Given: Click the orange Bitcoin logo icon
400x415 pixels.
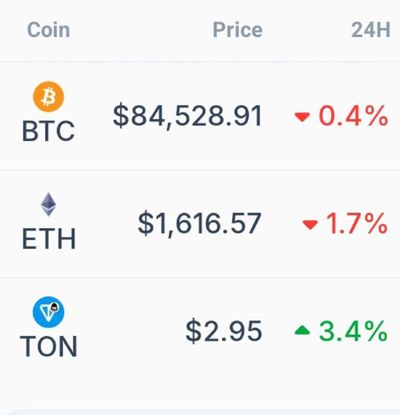Looking at the screenshot, I should (x=48, y=97).
